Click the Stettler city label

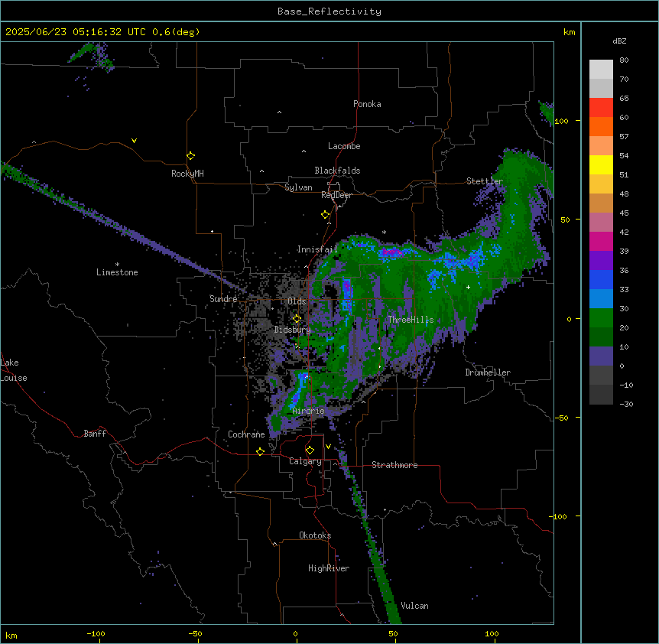point(485,181)
